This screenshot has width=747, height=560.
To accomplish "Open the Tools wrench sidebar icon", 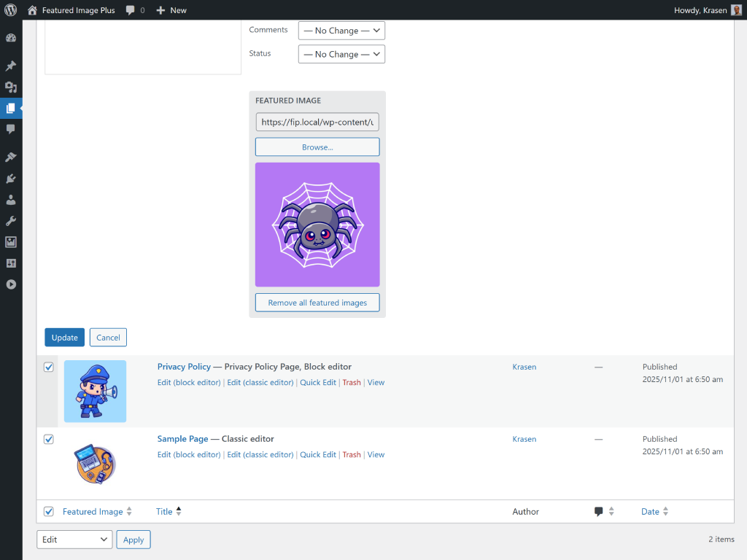I will coord(11,221).
